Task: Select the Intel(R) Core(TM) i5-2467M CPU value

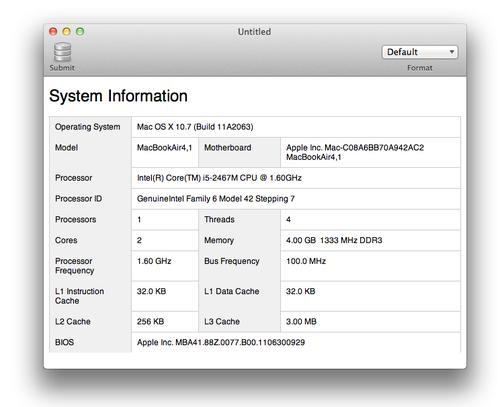Action: (219, 178)
